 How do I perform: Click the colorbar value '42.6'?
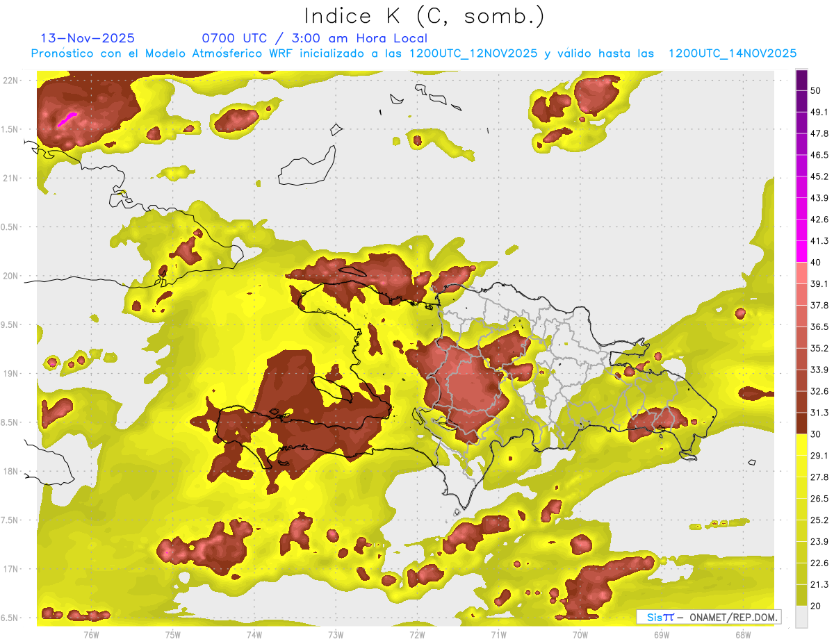(819, 220)
